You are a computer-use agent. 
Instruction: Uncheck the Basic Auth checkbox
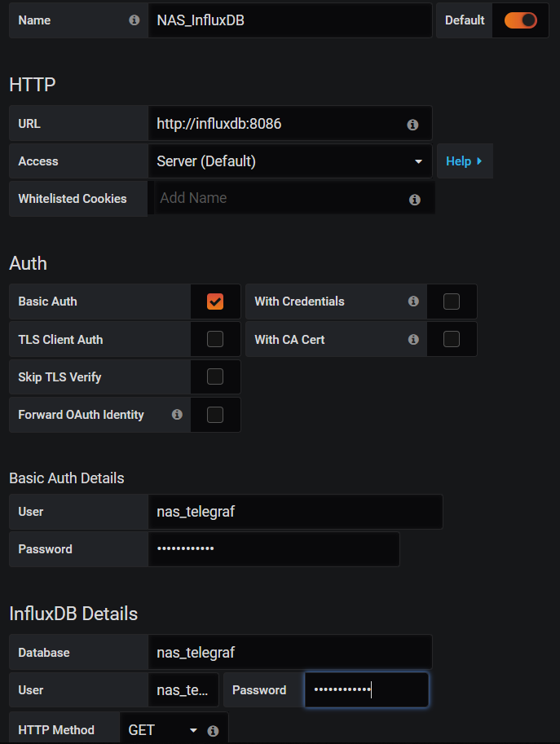(x=215, y=302)
